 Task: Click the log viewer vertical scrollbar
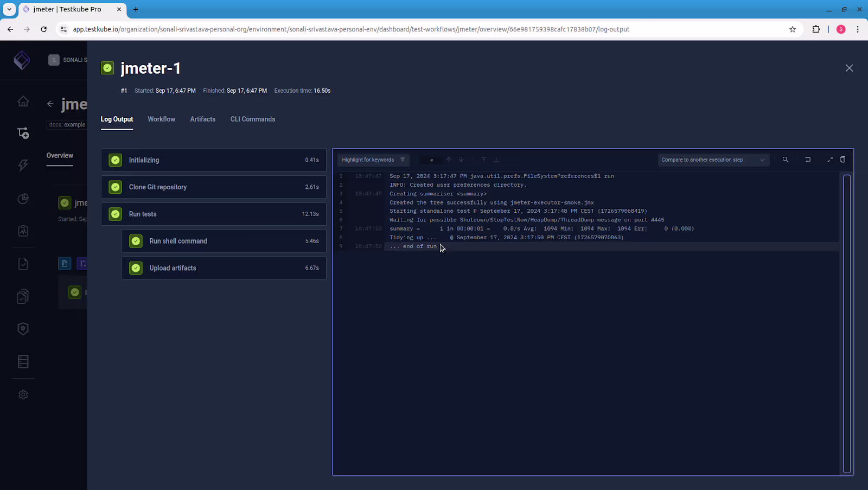847,324
